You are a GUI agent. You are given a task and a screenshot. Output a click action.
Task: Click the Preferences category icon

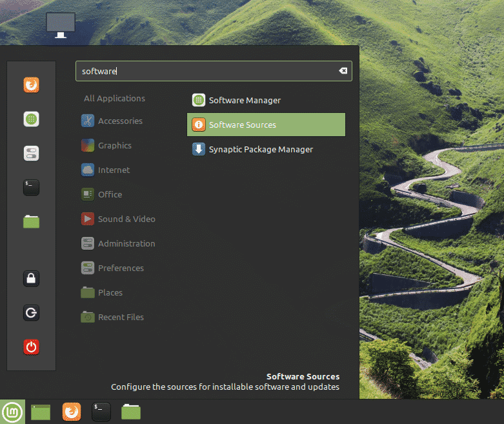click(x=88, y=268)
